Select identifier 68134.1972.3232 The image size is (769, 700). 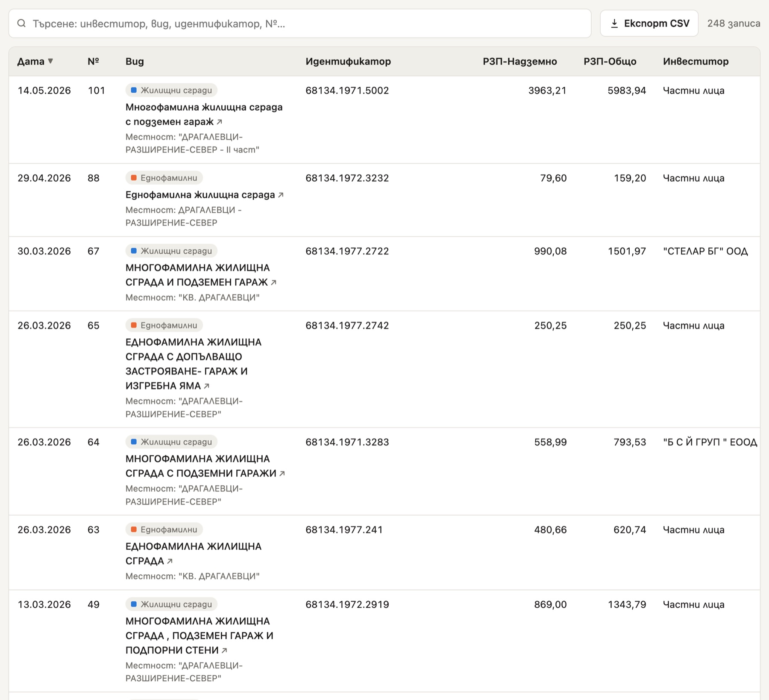coord(347,178)
